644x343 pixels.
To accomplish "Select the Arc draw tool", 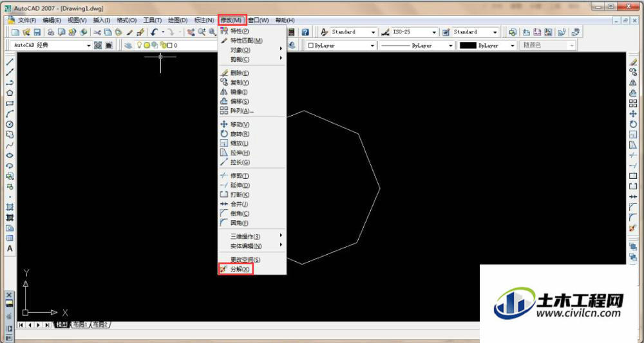I will 10,114.
